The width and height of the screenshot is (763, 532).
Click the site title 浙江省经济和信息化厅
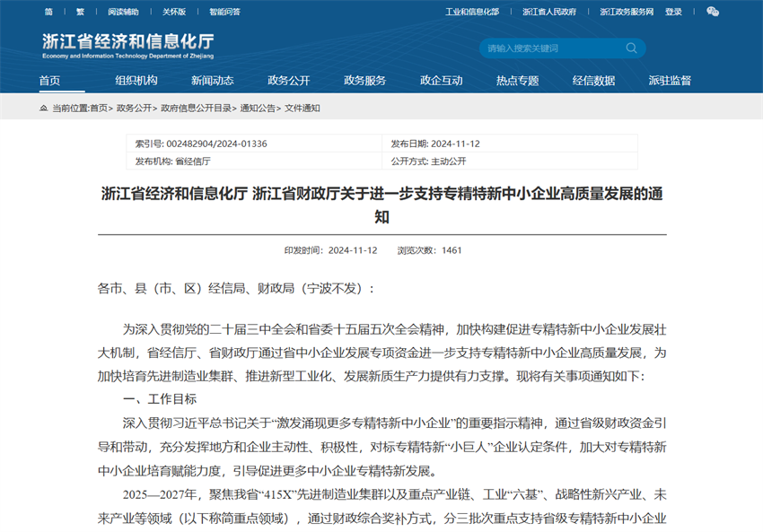tap(128, 42)
